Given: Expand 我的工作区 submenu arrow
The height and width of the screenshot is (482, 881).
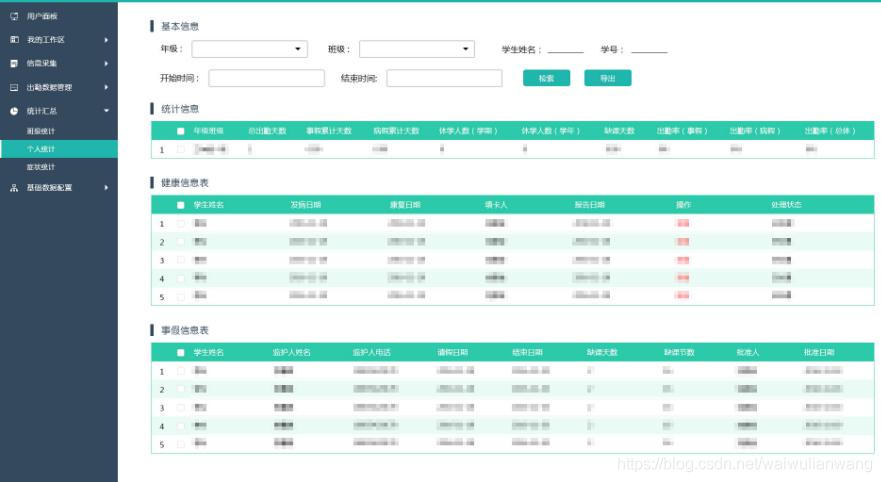Looking at the screenshot, I should point(106,40).
